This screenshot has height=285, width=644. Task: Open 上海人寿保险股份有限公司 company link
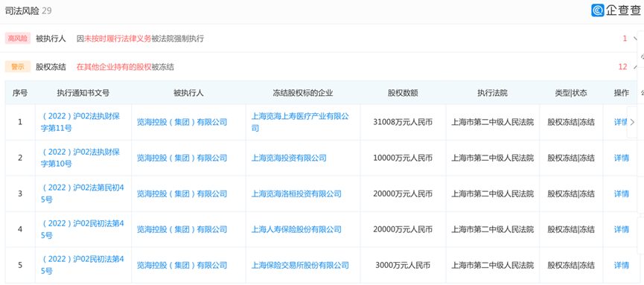coord(296,229)
